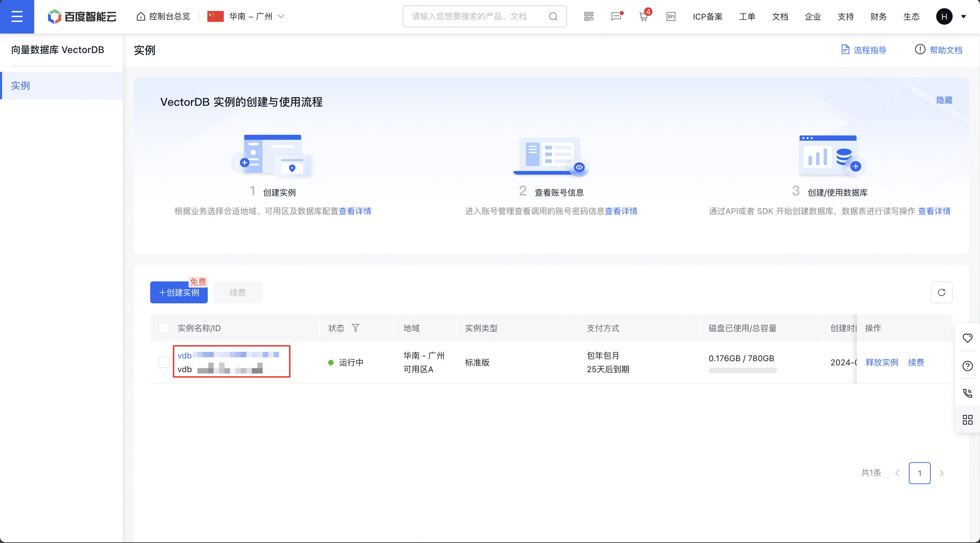Open 支持 menu
Screen dimensions: 980x543
tap(846, 16)
